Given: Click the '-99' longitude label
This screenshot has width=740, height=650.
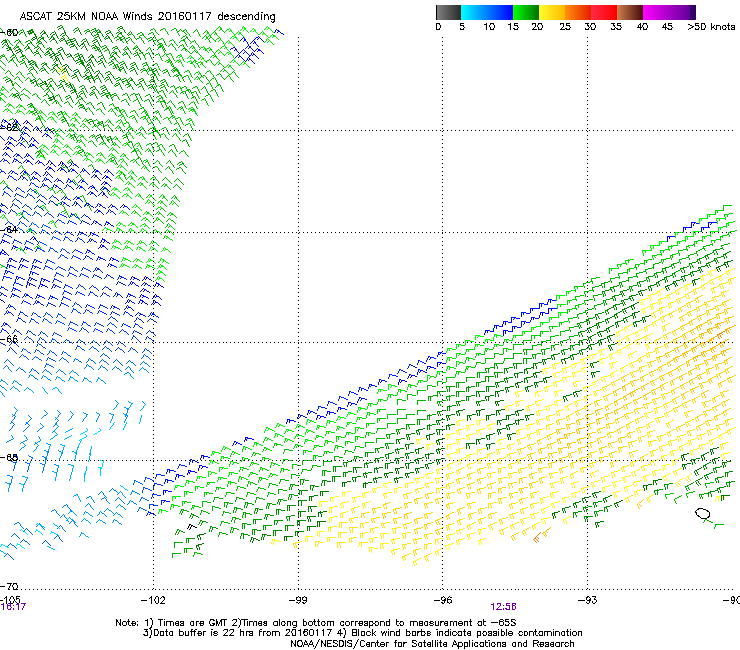Looking at the screenshot, I should point(298,600).
